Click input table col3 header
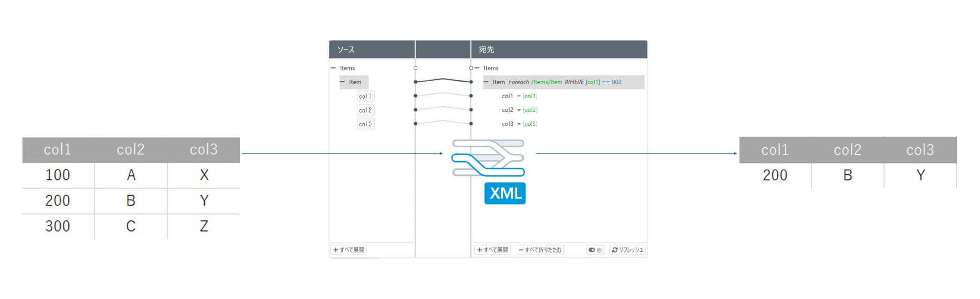This screenshot has height=299, width=980. [204, 150]
